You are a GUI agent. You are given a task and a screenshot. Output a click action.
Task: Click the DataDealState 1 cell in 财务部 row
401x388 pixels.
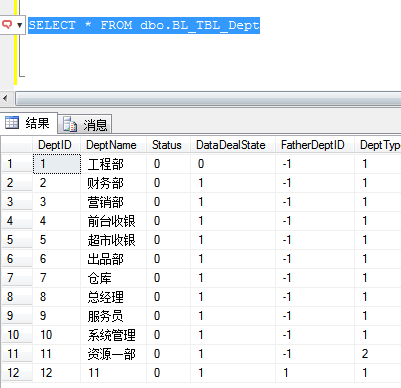[233, 183]
